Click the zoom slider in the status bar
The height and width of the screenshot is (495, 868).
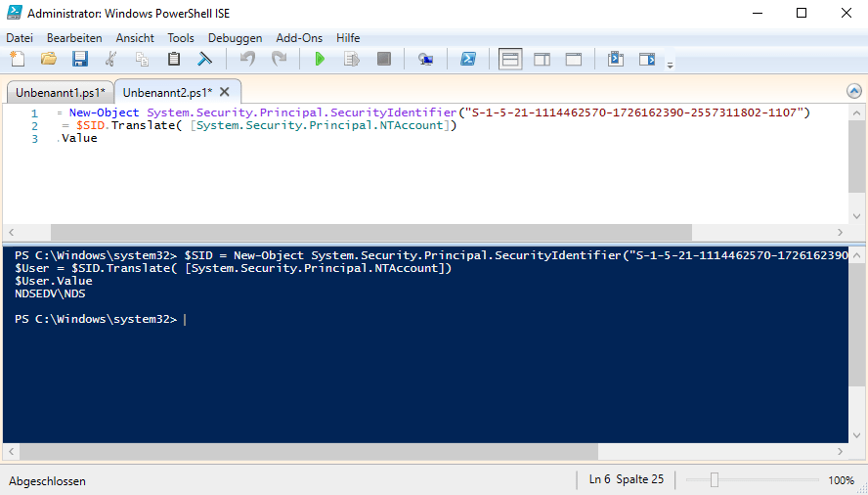715,480
